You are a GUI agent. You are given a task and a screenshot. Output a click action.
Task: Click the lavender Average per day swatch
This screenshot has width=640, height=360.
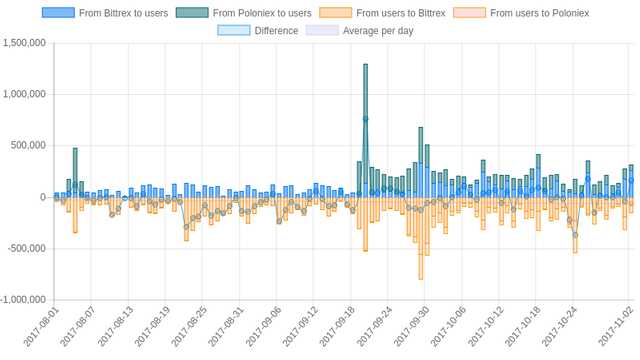click(x=322, y=30)
